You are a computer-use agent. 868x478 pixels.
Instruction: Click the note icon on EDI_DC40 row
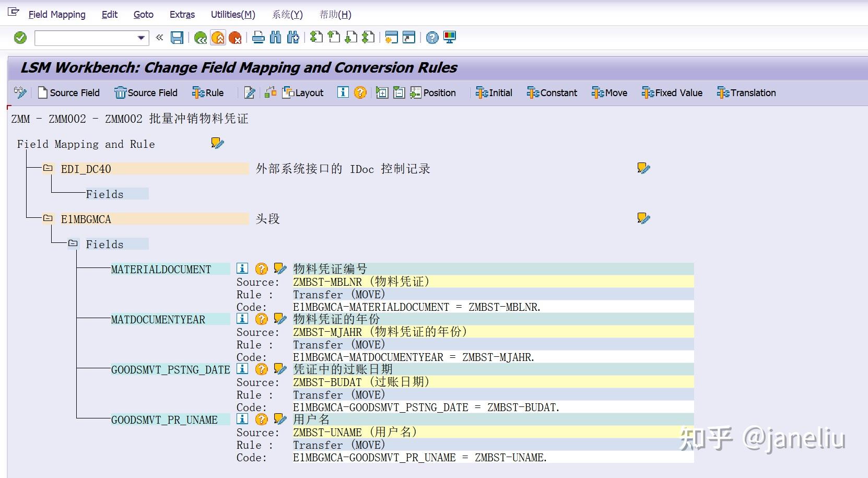(x=643, y=168)
